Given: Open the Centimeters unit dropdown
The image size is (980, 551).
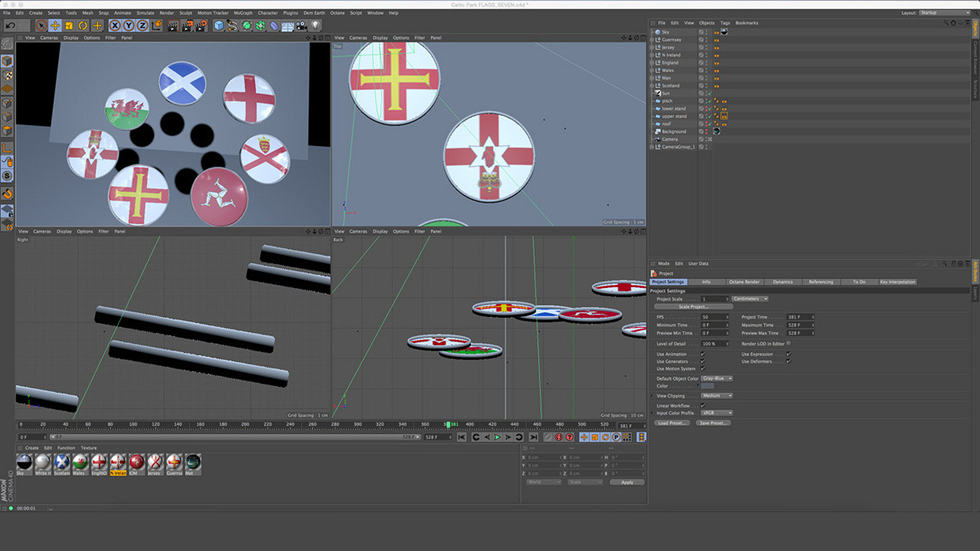Looking at the screenshot, I should [x=750, y=299].
